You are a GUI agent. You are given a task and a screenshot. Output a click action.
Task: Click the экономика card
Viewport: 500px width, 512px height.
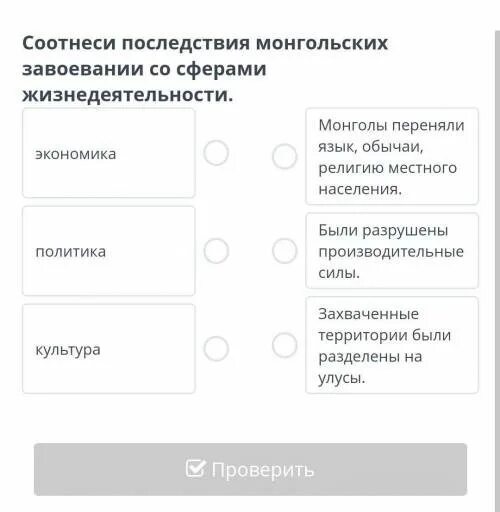pyautogui.click(x=109, y=153)
